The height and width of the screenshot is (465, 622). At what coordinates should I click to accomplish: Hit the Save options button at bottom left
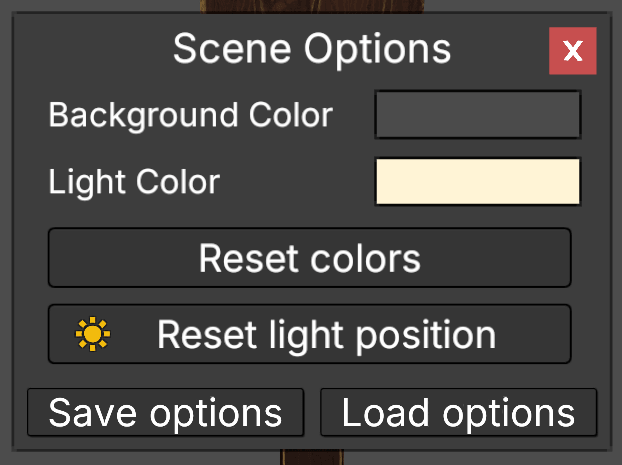[165, 413]
